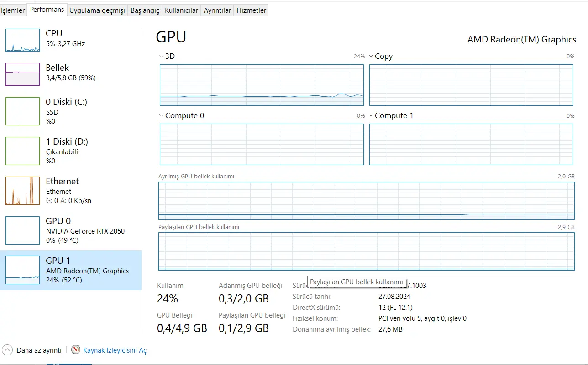Select the CPU mini graph thumbnail

(x=22, y=40)
